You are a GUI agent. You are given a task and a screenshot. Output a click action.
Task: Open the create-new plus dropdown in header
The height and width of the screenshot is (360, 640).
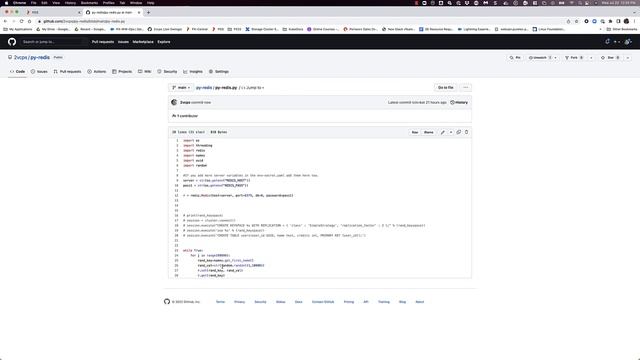pos(617,42)
